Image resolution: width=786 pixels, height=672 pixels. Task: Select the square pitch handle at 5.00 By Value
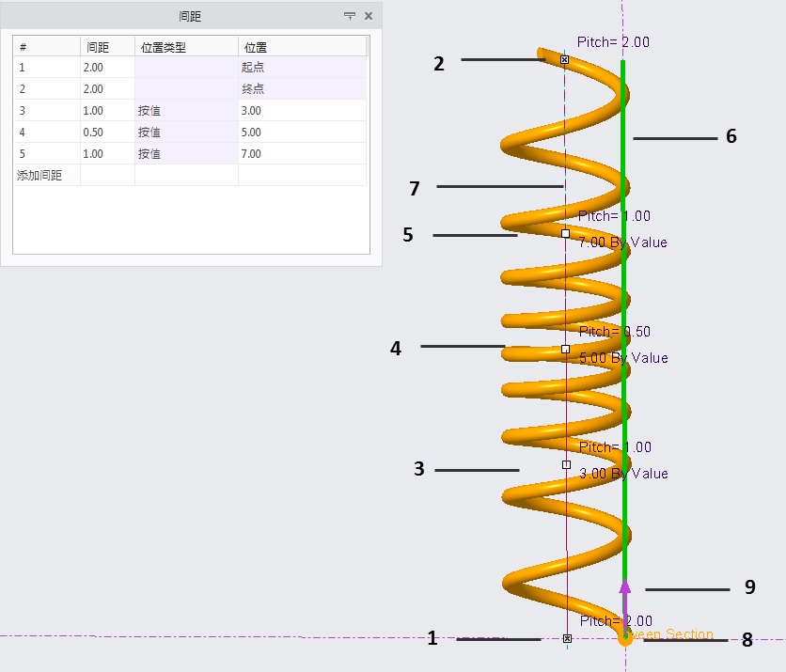point(565,349)
